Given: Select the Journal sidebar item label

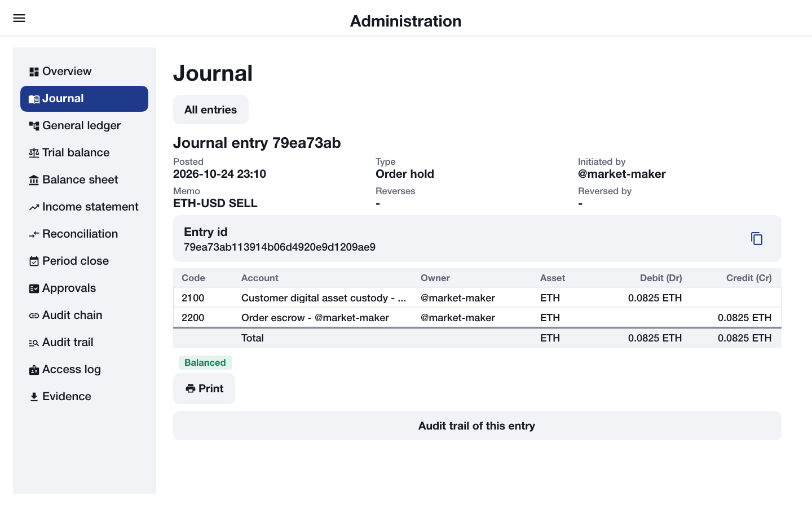Looking at the screenshot, I should [x=63, y=98].
